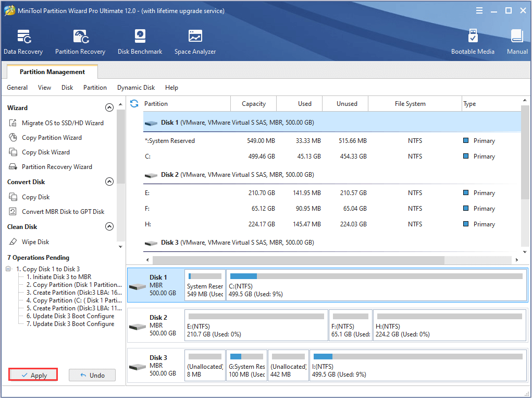
Task: Click the Copy Disk icon under Convert Disk
Action: [x=13, y=197]
